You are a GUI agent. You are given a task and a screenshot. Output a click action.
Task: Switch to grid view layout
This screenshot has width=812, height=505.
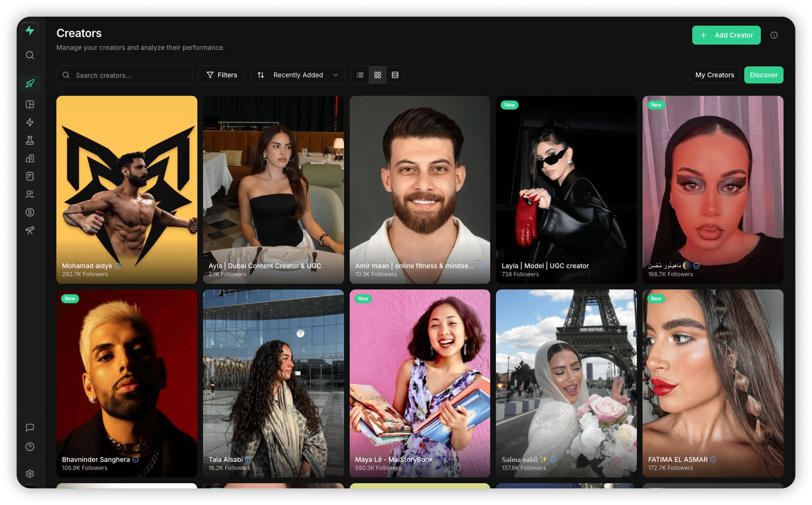pyautogui.click(x=377, y=75)
